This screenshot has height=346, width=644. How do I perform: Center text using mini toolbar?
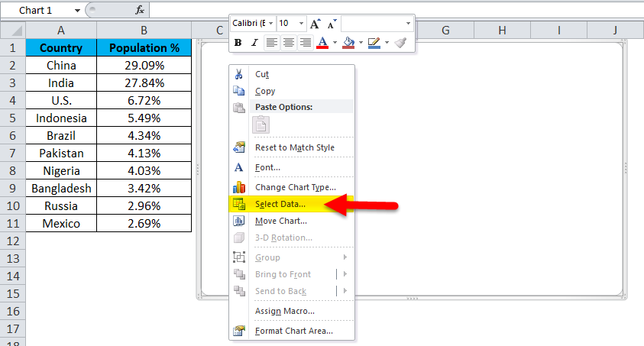click(289, 42)
